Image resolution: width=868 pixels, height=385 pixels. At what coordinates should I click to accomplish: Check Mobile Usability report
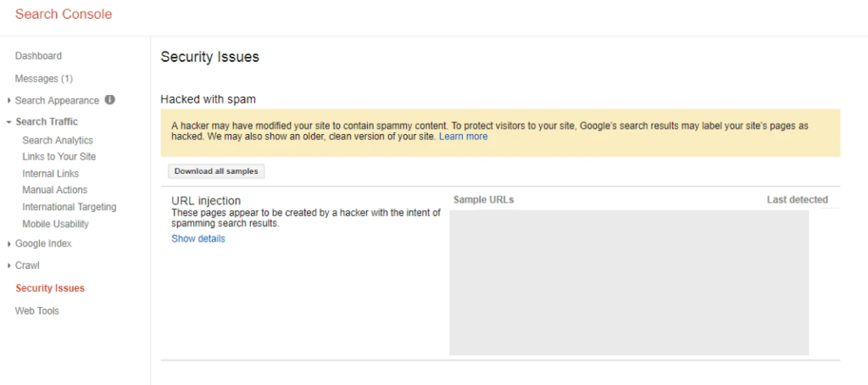tap(55, 224)
